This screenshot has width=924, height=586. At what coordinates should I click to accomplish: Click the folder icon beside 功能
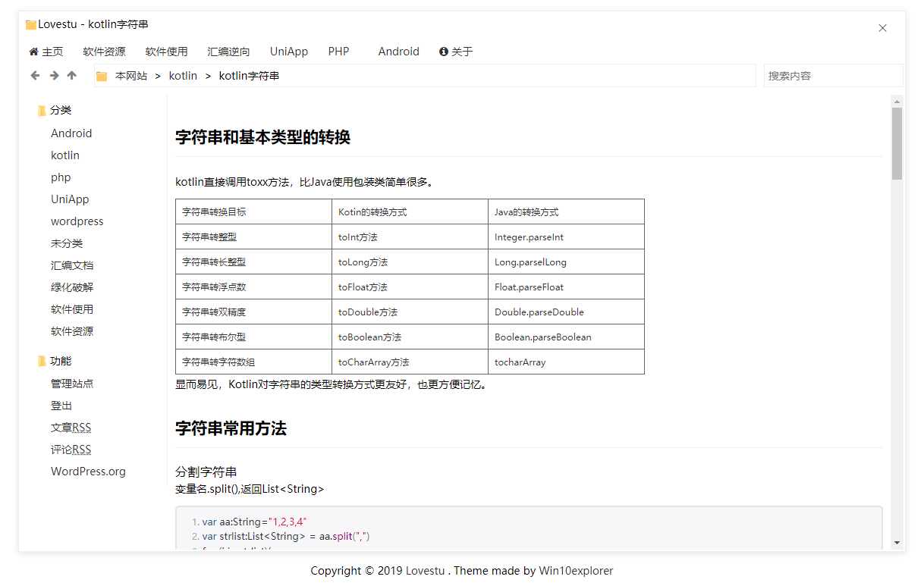click(41, 361)
